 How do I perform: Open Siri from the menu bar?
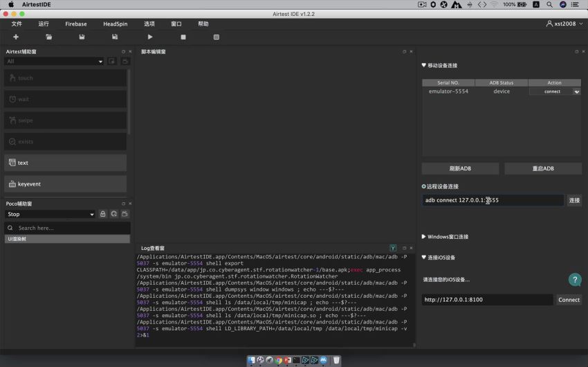coord(563,5)
